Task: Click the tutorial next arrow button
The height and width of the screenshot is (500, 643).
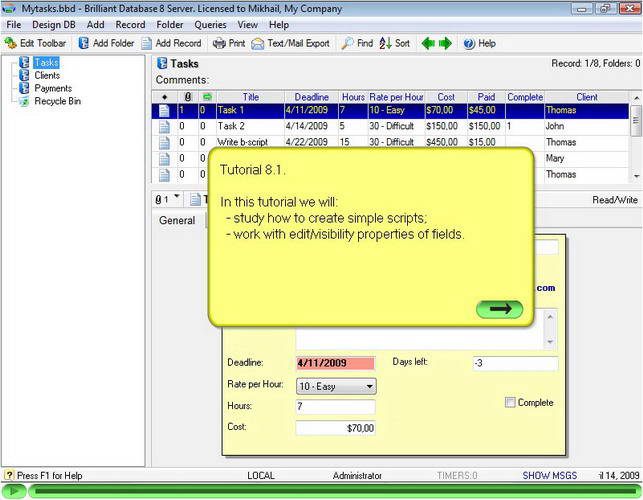Action: tap(499, 309)
